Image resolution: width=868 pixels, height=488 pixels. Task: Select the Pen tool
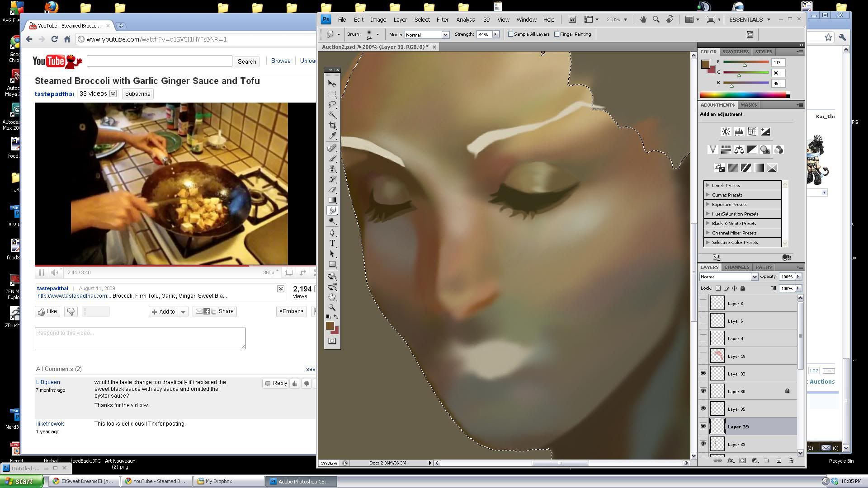[x=332, y=233]
